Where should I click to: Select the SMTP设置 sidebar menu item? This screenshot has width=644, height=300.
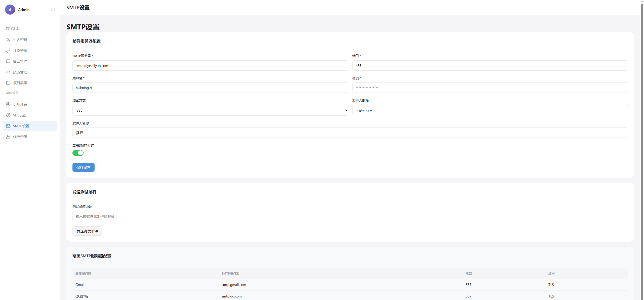30,126
